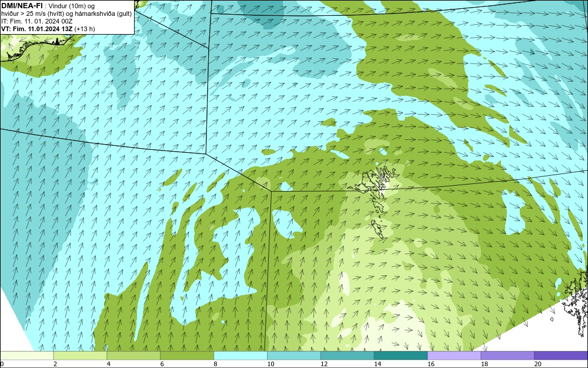Click the legend scale label "4"
588x368 pixels.
click(x=109, y=364)
